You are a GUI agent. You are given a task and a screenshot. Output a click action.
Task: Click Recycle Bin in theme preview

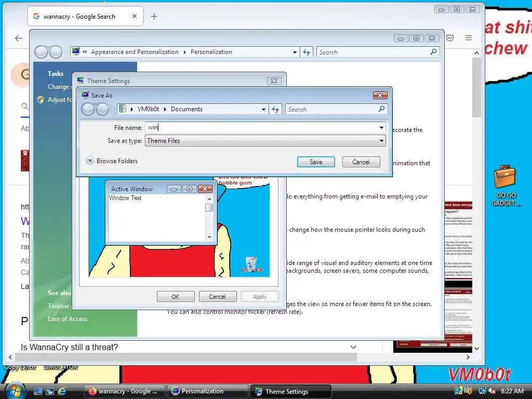pyautogui.click(x=251, y=264)
